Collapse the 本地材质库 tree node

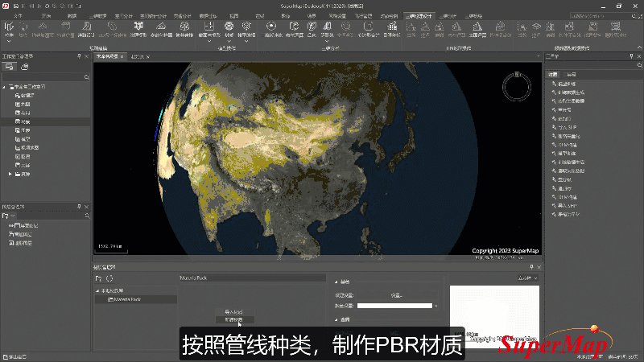coord(97,290)
